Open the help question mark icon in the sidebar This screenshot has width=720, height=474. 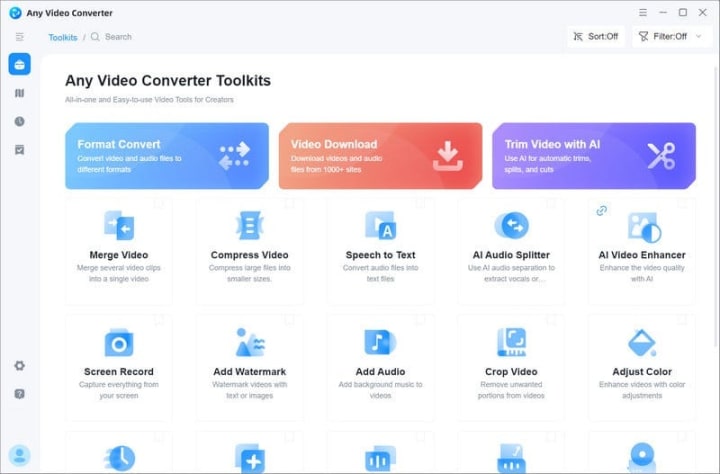point(19,394)
